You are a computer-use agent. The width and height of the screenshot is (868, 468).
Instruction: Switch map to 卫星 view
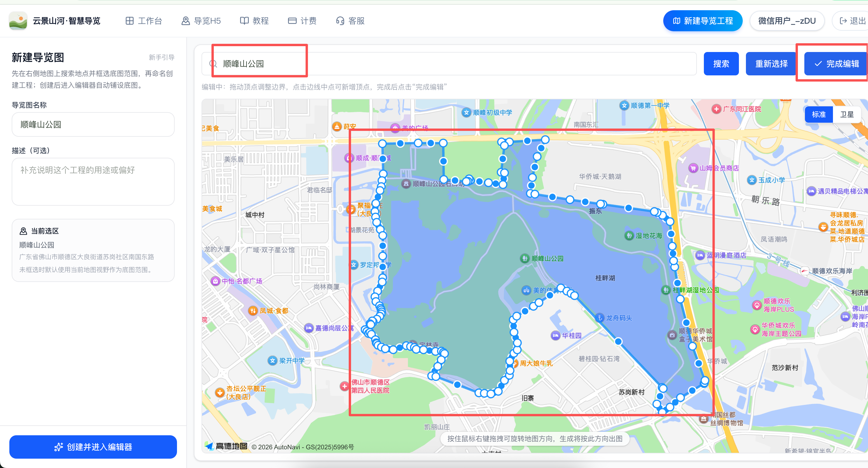tap(847, 115)
